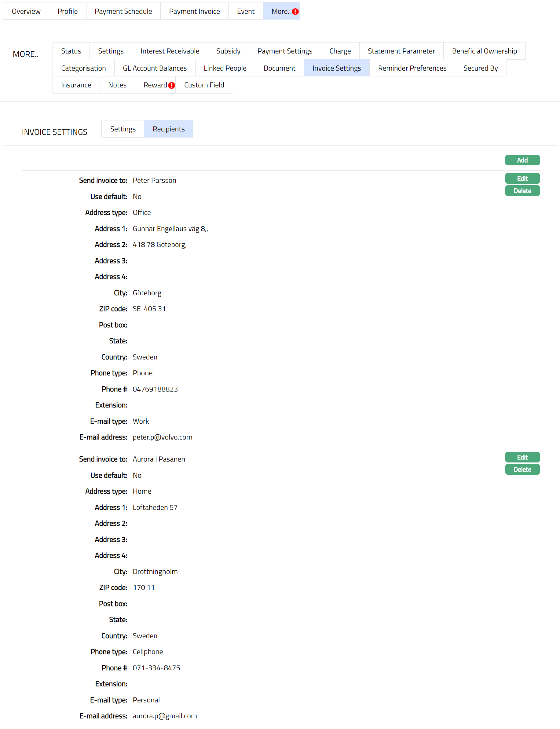The height and width of the screenshot is (729, 560).
Task: Click the peter.p@volvo.com email address
Action: (x=162, y=437)
